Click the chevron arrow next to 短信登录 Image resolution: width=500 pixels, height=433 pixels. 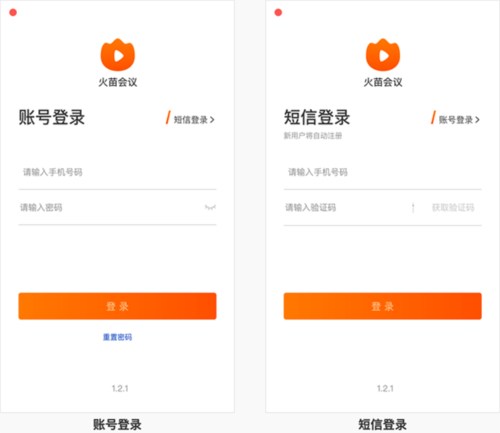tap(212, 120)
